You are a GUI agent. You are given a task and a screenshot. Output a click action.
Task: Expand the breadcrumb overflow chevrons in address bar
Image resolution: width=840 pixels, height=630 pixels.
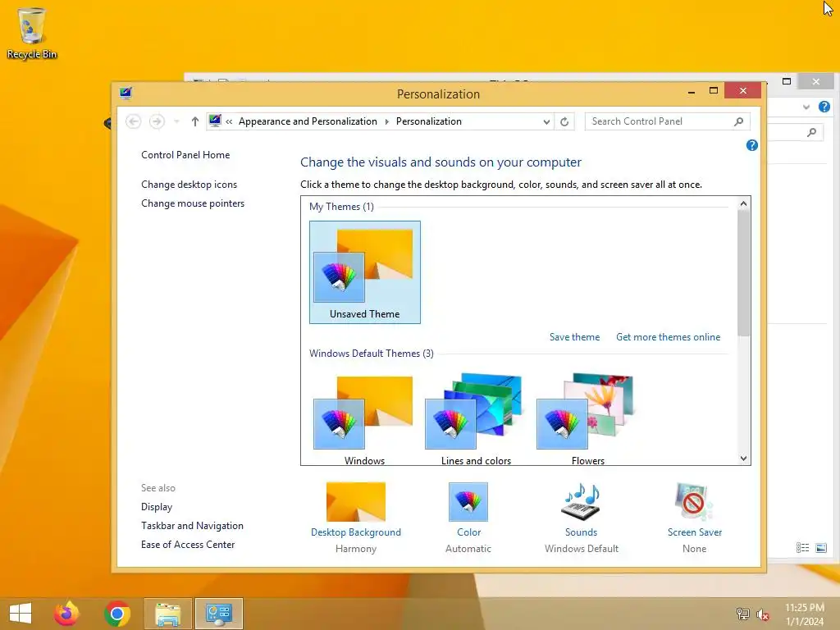[x=229, y=121]
